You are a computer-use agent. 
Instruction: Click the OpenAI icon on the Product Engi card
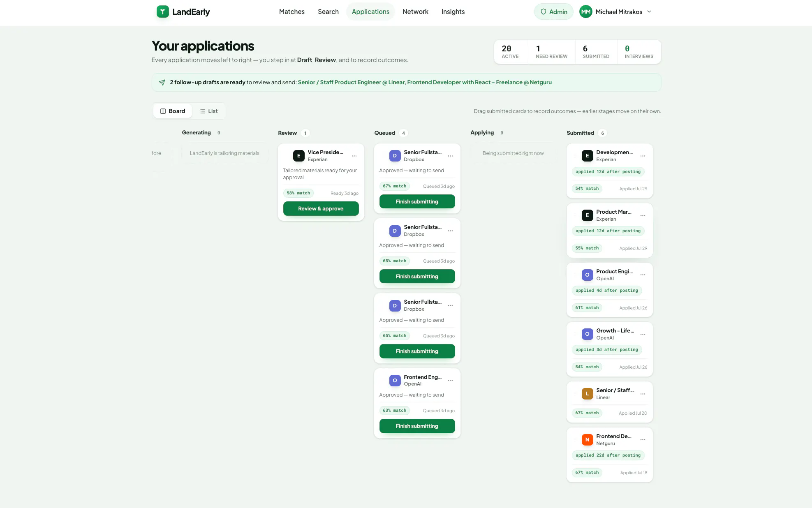(x=587, y=275)
